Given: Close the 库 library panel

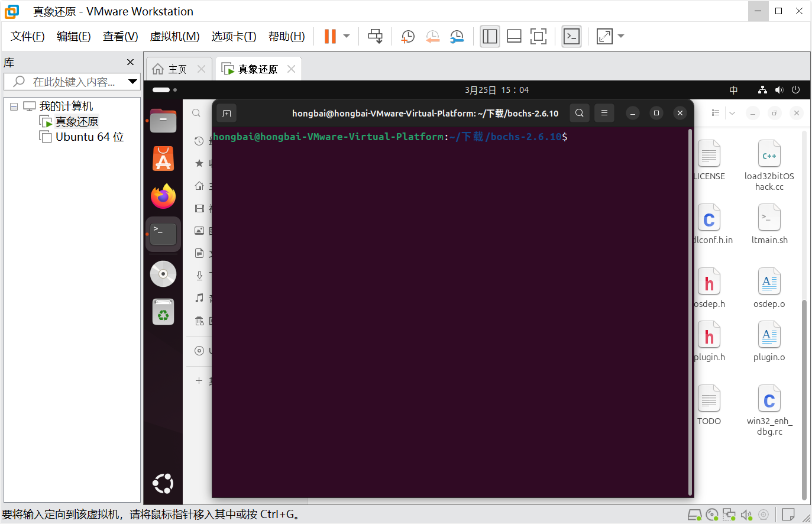Looking at the screenshot, I should (131, 62).
